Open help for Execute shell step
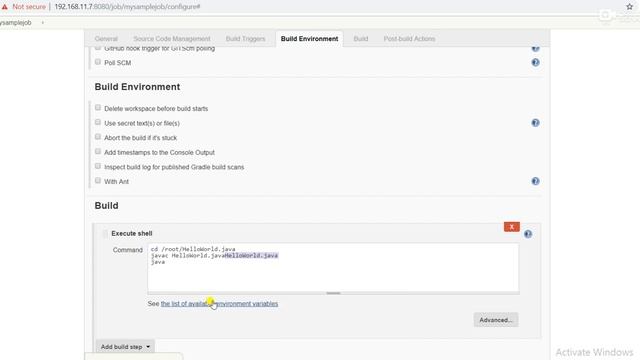This screenshot has height=360, width=640. (x=528, y=234)
